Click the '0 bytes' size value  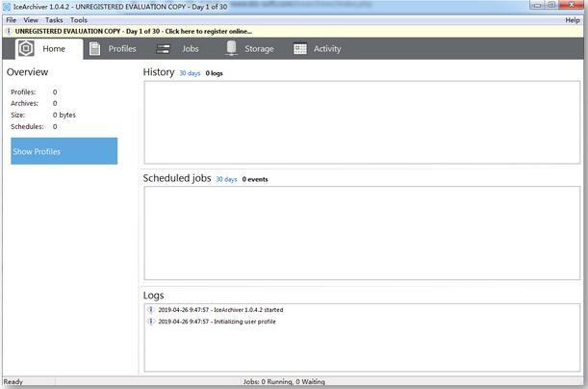tap(64, 115)
